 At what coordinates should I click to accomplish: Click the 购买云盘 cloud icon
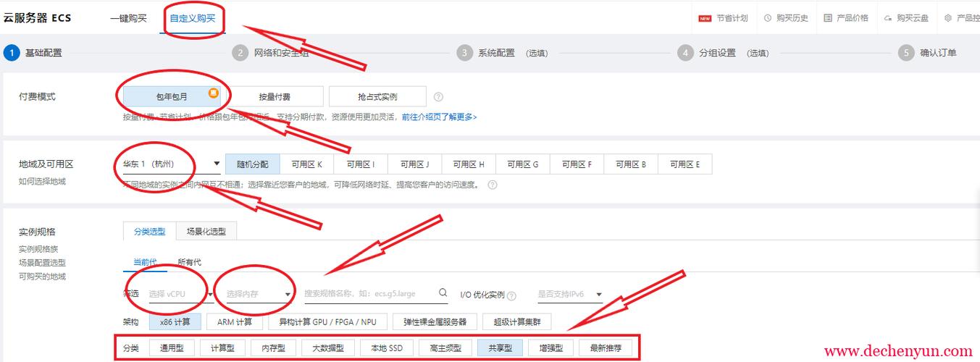click(888, 18)
